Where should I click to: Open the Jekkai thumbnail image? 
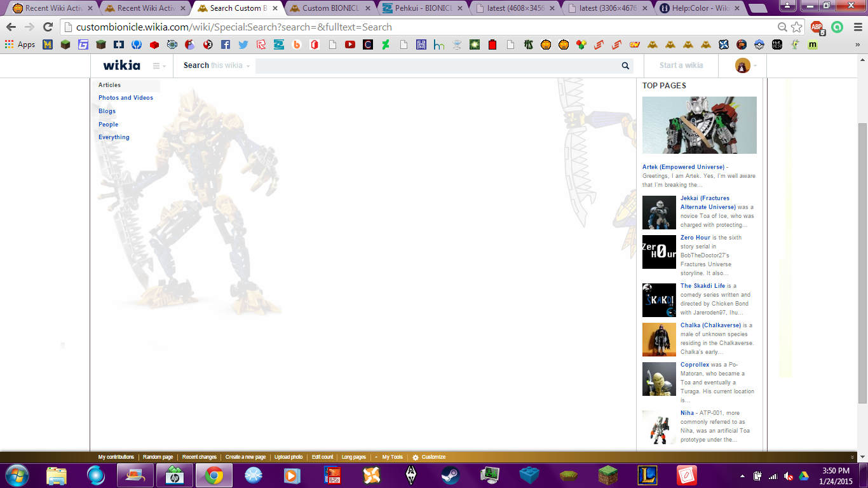tap(659, 212)
